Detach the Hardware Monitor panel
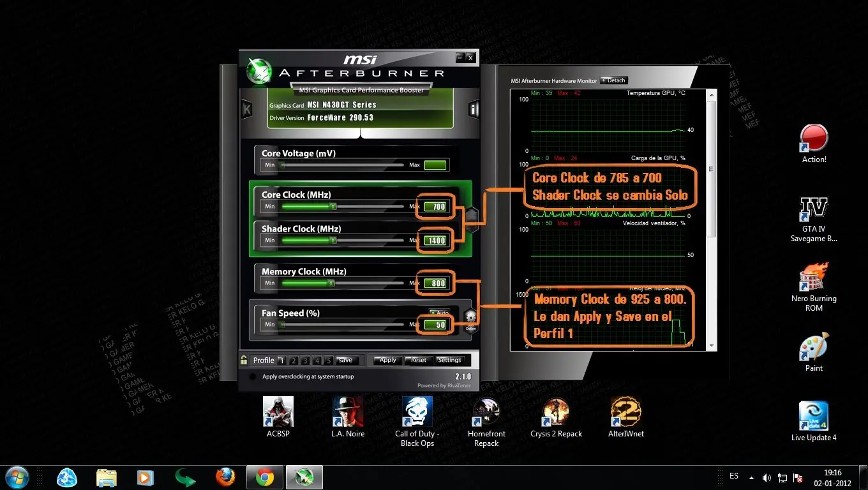The image size is (868, 490). coord(614,80)
